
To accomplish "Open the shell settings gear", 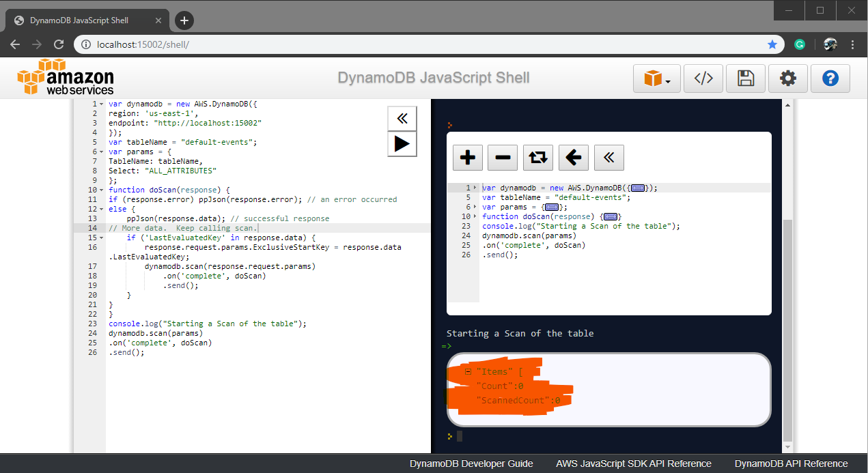I will click(788, 78).
